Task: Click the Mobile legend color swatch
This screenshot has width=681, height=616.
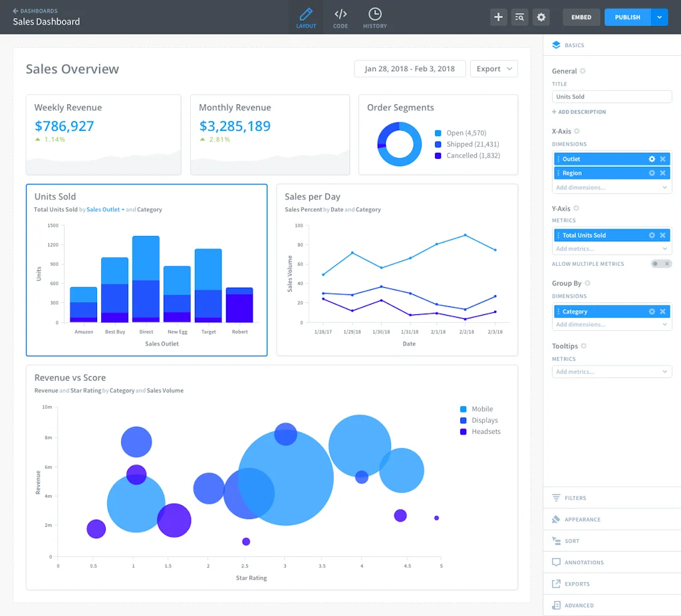Action: 463,409
